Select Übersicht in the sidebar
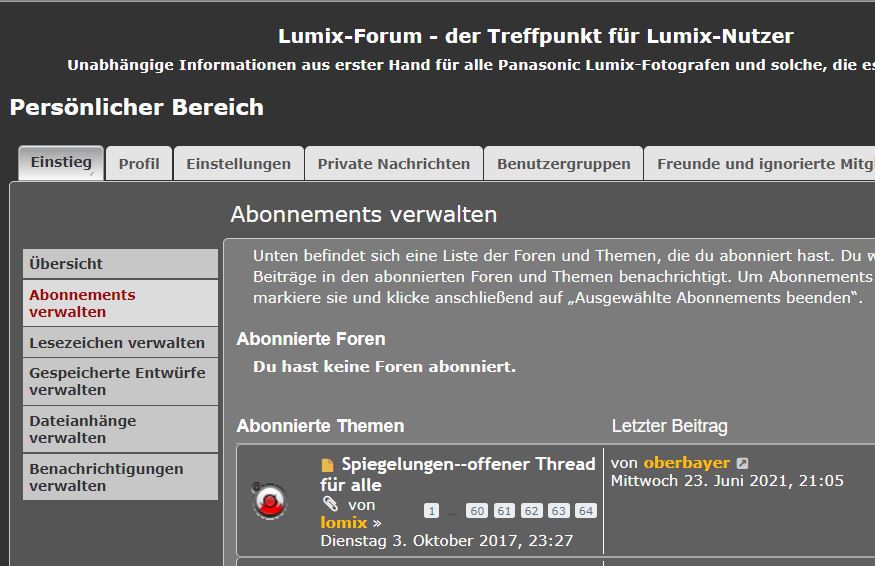This screenshot has width=875, height=566. tap(121, 263)
